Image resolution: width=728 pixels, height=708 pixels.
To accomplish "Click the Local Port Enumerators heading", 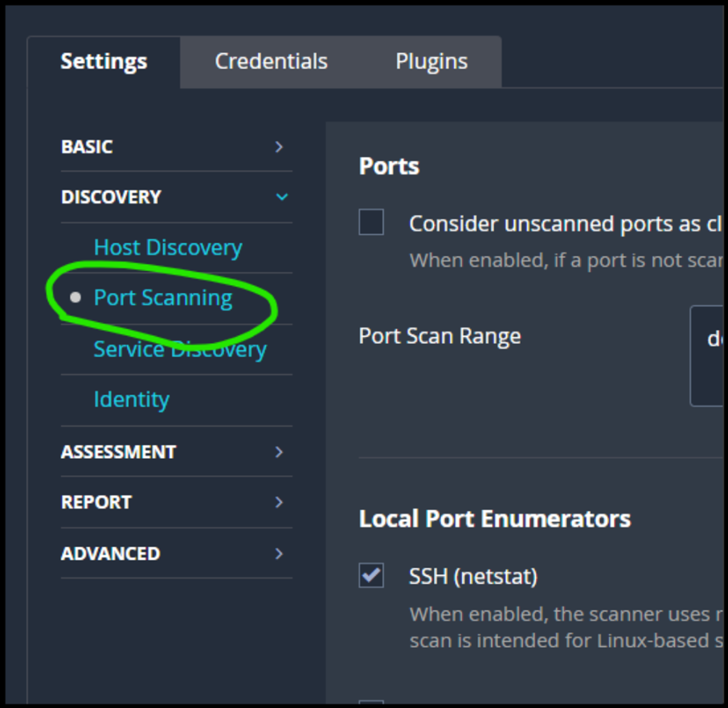I will [495, 519].
